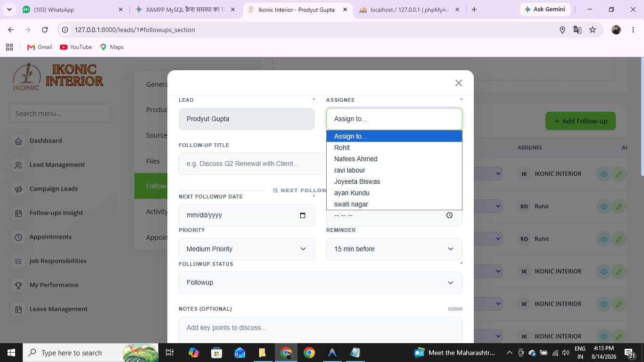Pick ravi labour in the assignee list
644x362 pixels.
click(x=394, y=170)
